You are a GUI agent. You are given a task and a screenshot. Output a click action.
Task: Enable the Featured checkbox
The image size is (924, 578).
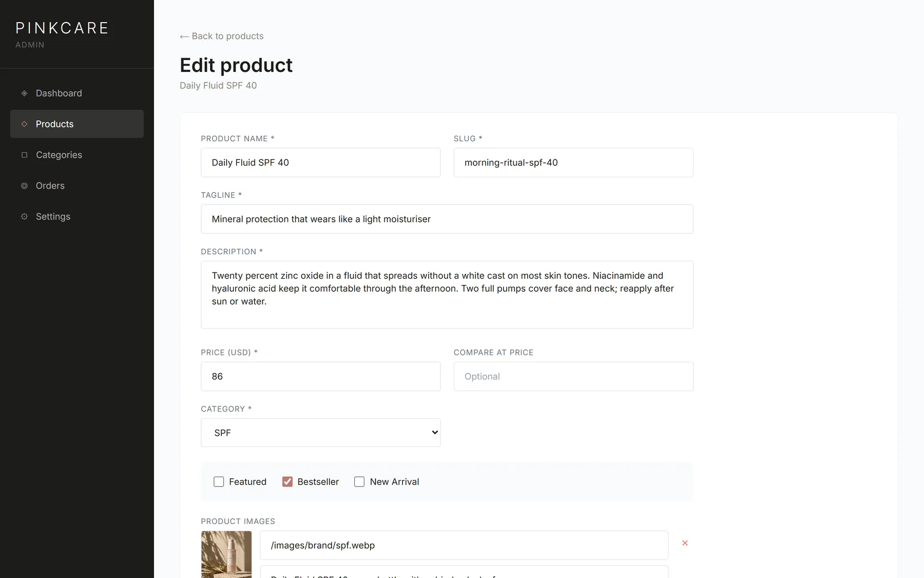pos(219,481)
